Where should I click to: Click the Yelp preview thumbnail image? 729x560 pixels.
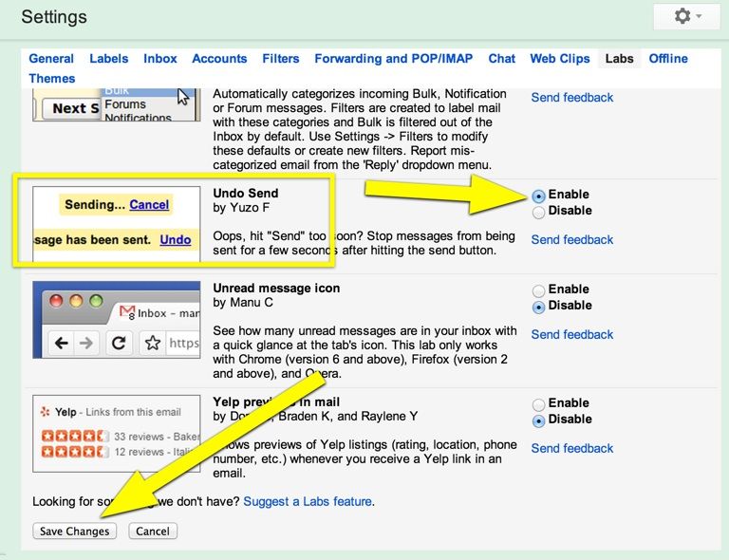coord(116,433)
